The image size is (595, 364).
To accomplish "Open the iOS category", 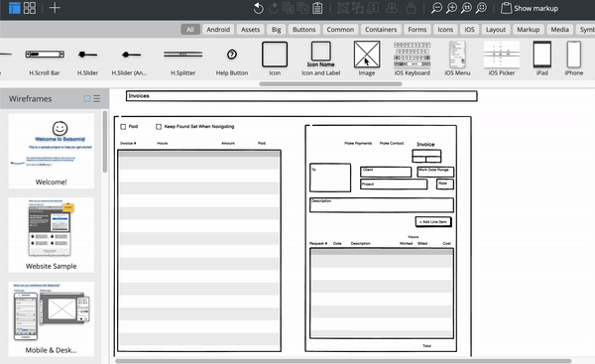I will [469, 29].
